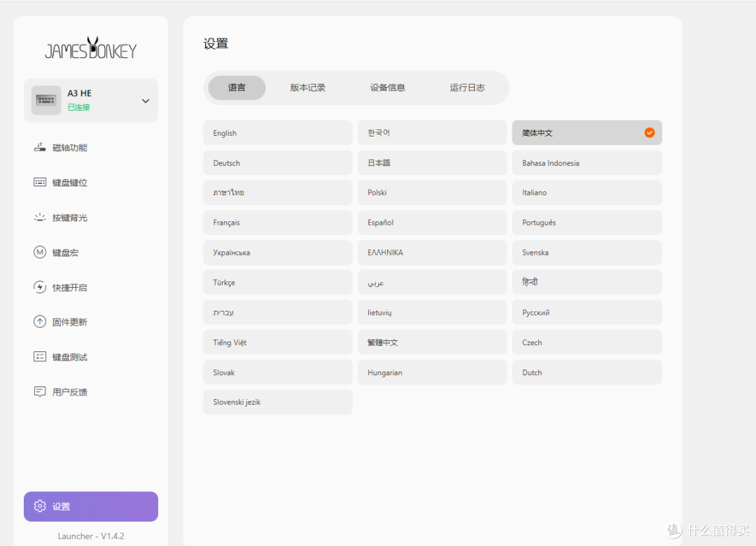Click Launcher - V1.4.2 version text

[91, 536]
